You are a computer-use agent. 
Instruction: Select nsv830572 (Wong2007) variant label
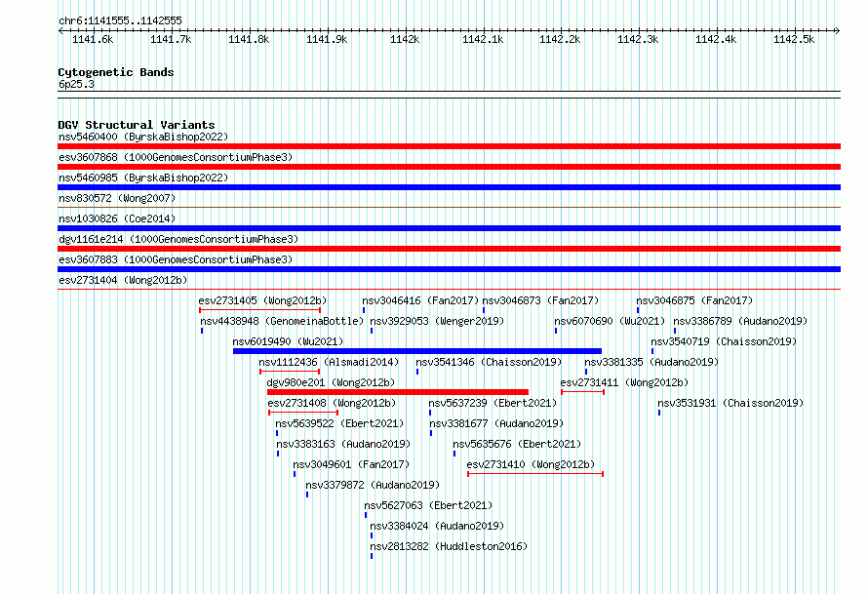click(x=117, y=198)
